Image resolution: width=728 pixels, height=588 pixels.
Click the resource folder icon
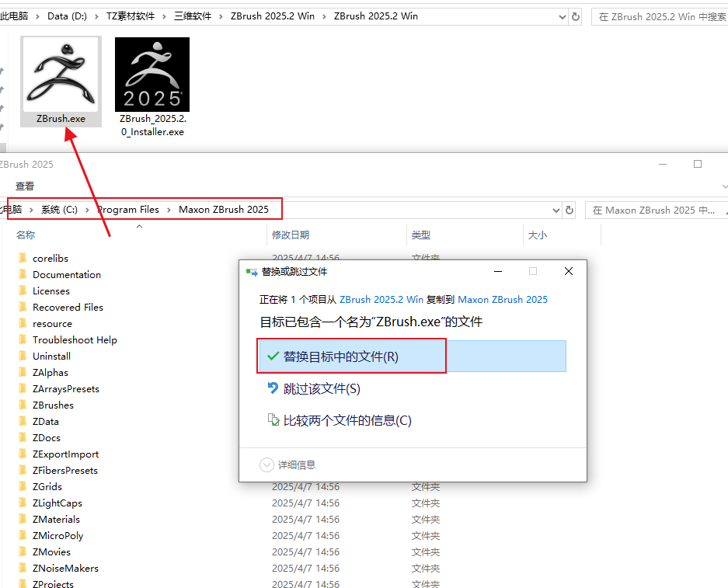pyautogui.click(x=23, y=323)
